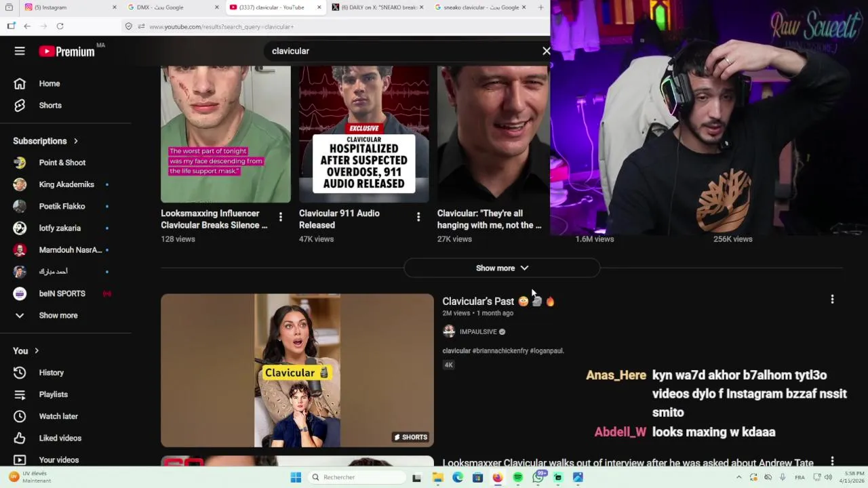Viewport: 868px width, 488px height.
Task: Open WhatsApp from the taskbar
Action: click(x=538, y=477)
